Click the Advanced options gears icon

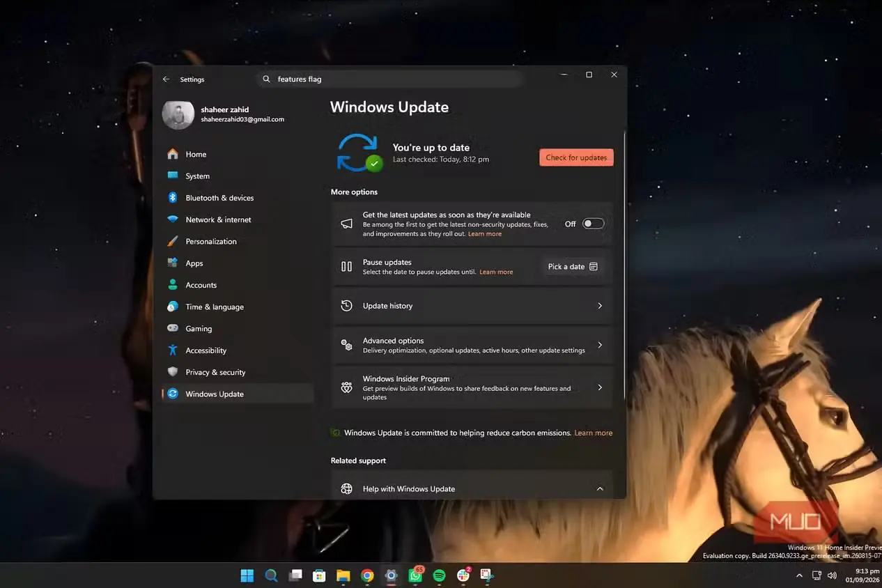click(x=346, y=345)
